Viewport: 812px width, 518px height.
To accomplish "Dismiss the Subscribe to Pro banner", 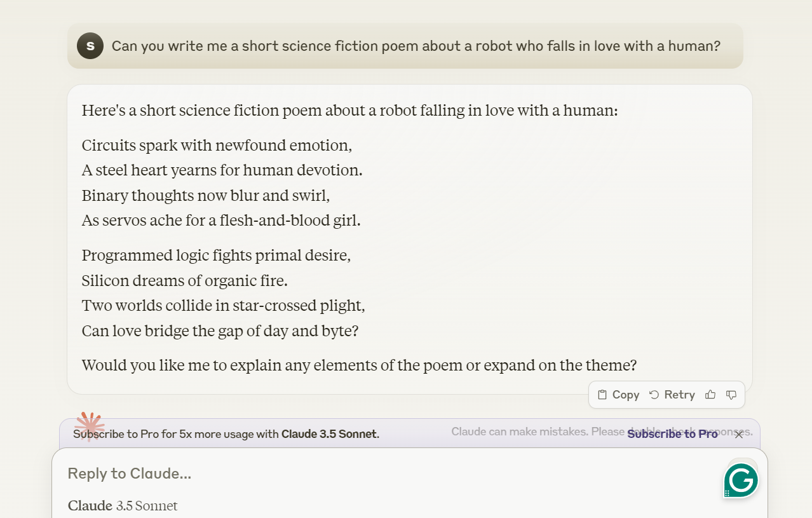I will pos(739,435).
